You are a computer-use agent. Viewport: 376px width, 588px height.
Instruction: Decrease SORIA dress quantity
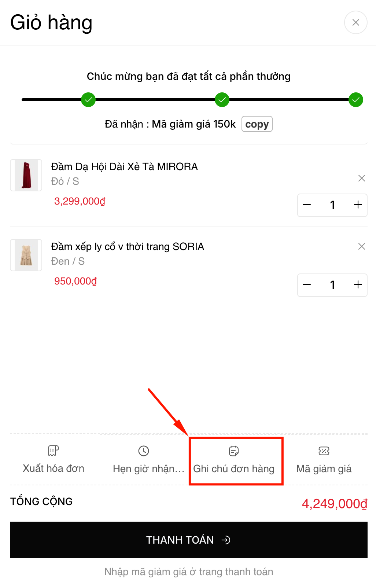307,285
